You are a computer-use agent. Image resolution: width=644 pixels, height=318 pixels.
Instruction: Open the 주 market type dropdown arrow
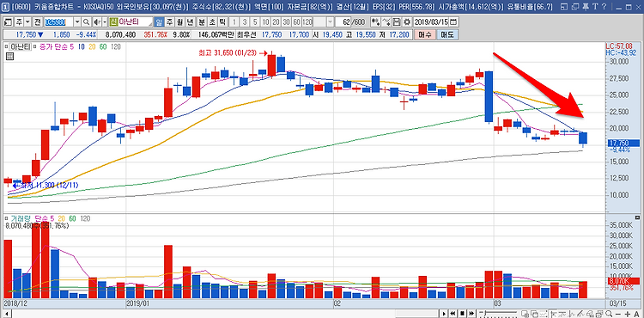(27, 21)
